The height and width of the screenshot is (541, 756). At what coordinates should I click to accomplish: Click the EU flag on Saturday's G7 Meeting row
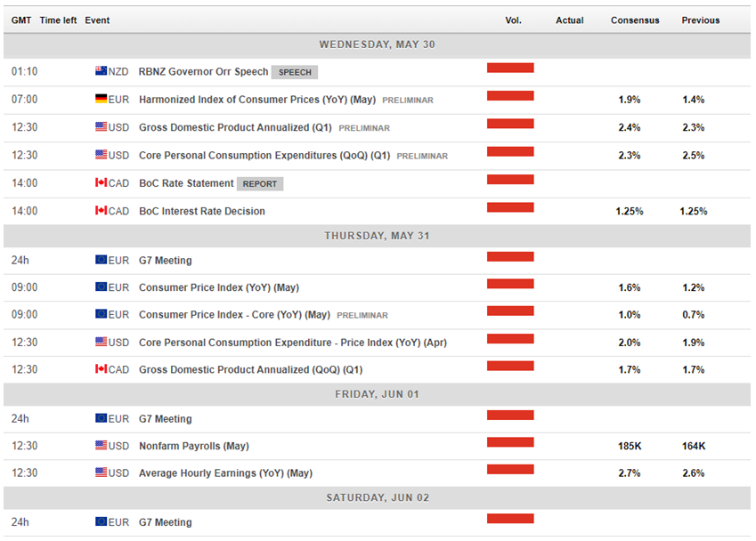coord(101,521)
